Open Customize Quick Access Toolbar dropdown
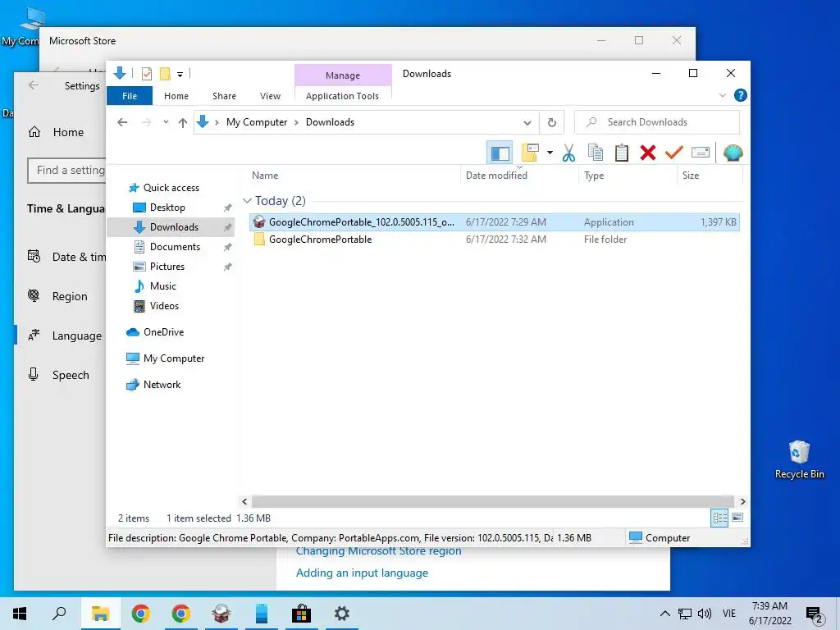The width and height of the screenshot is (840, 630). [x=180, y=75]
